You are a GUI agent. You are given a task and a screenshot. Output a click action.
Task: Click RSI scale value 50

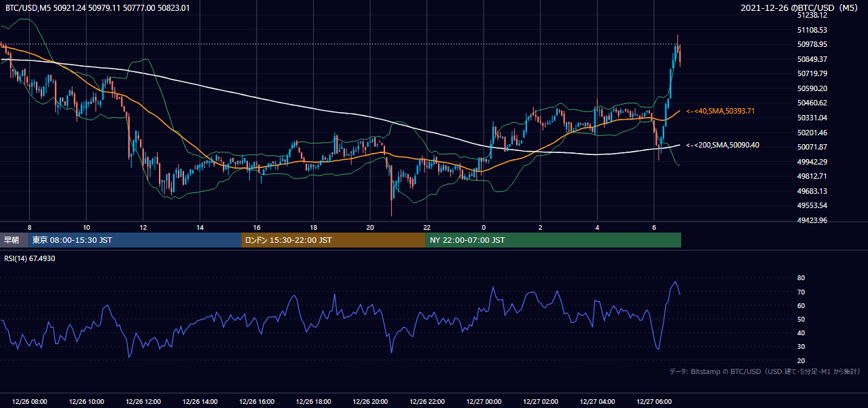[x=801, y=319]
